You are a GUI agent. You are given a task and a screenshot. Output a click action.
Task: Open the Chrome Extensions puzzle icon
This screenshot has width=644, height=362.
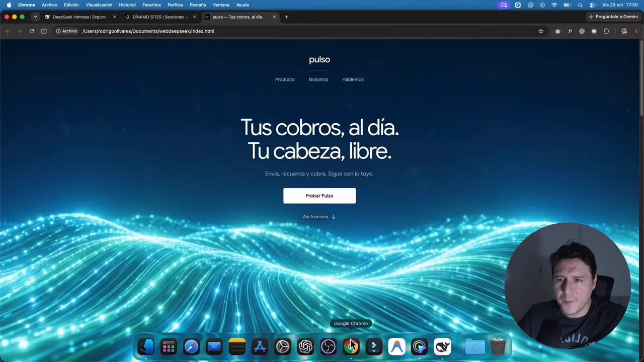(606, 31)
